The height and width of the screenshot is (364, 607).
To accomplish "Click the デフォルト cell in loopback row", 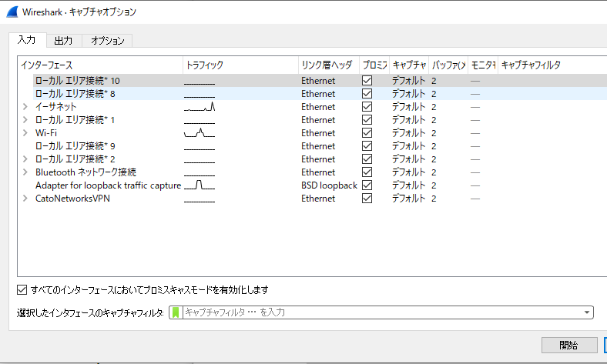I will (408, 185).
